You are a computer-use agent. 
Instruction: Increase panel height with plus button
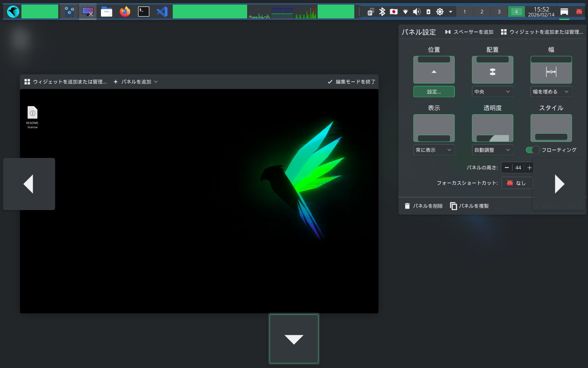pyautogui.click(x=529, y=168)
